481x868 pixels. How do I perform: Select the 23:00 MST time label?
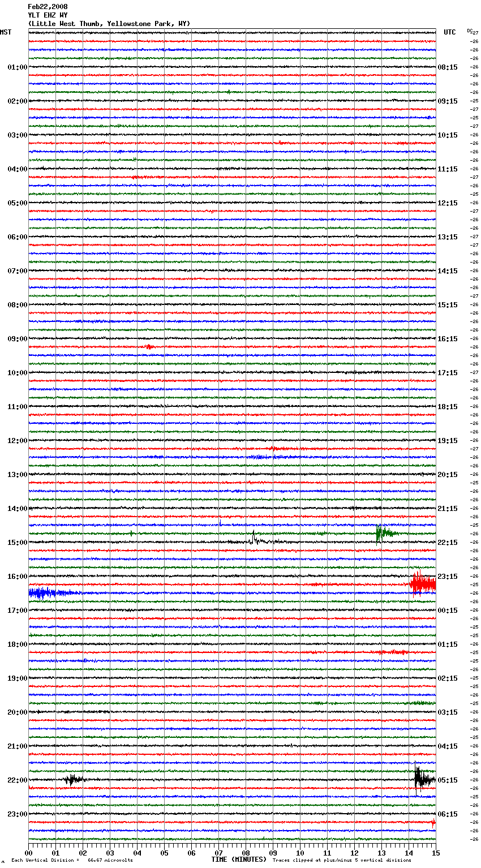click(18, 814)
